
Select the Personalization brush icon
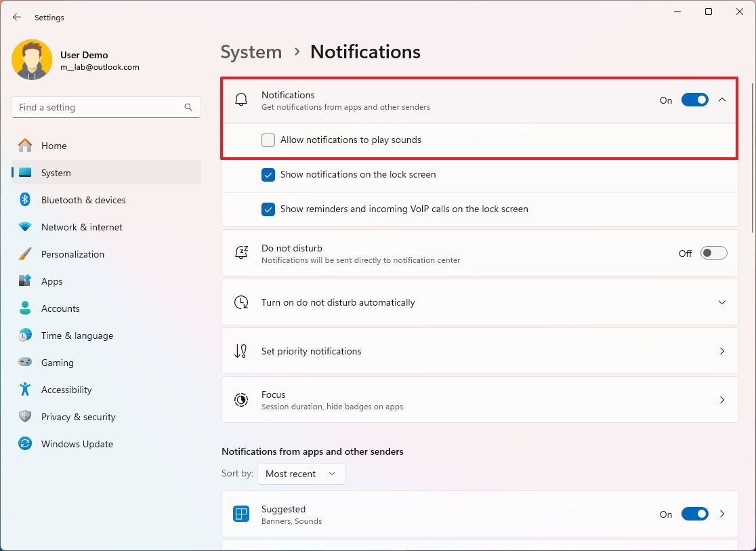click(25, 254)
